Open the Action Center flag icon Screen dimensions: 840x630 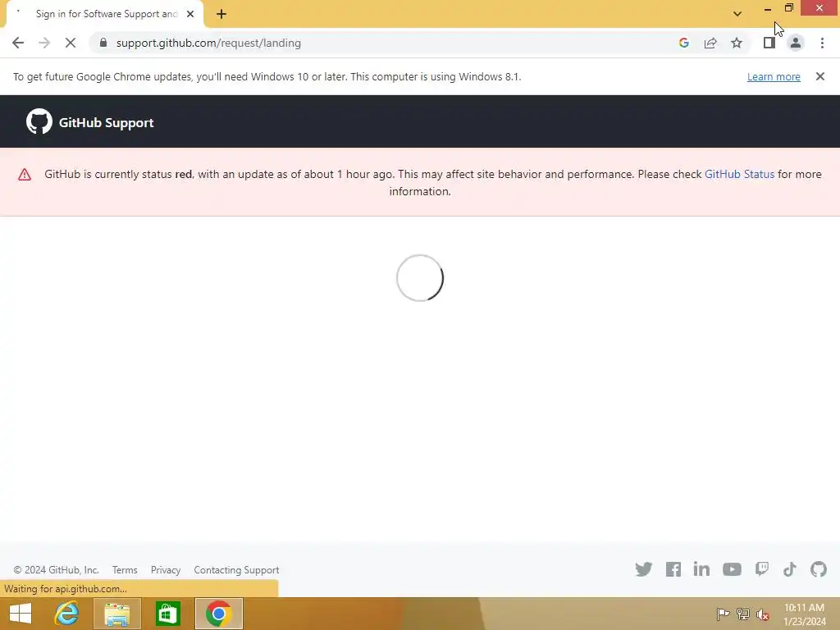pyautogui.click(x=723, y=614)
